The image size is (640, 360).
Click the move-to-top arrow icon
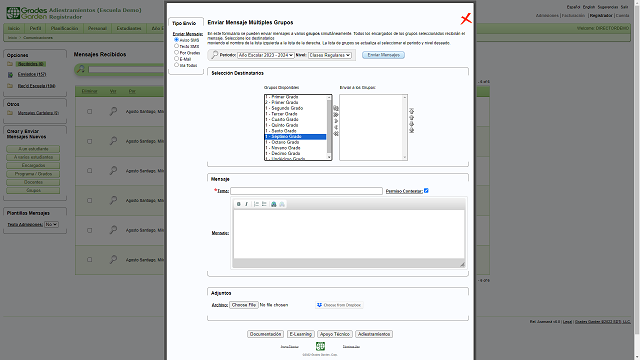coord(411,111)
